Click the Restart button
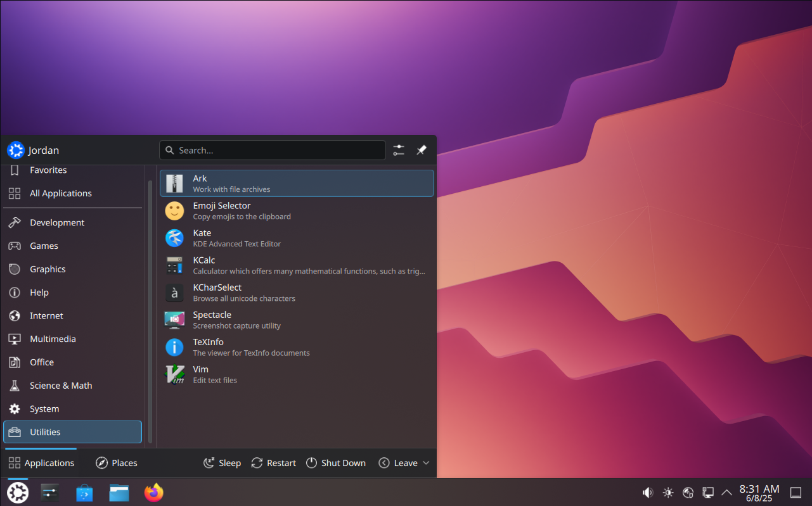 point(273,463)
